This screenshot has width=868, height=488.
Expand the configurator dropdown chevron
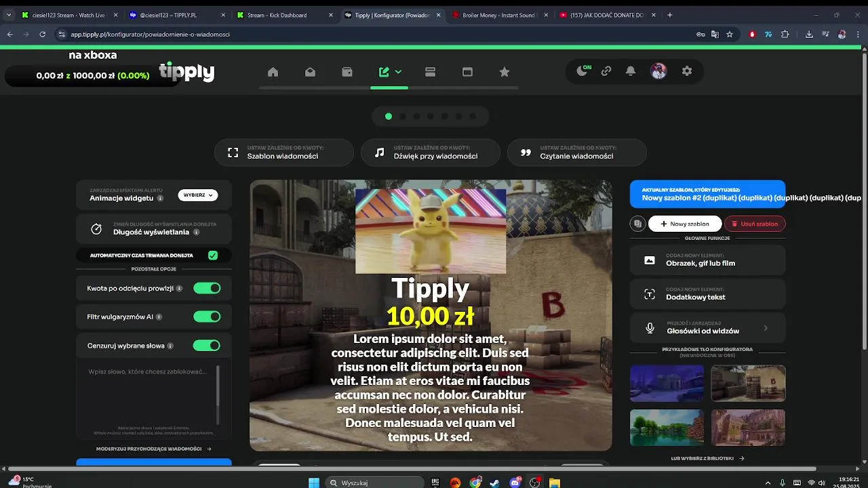pyautogui.click(x=398, y=72)
